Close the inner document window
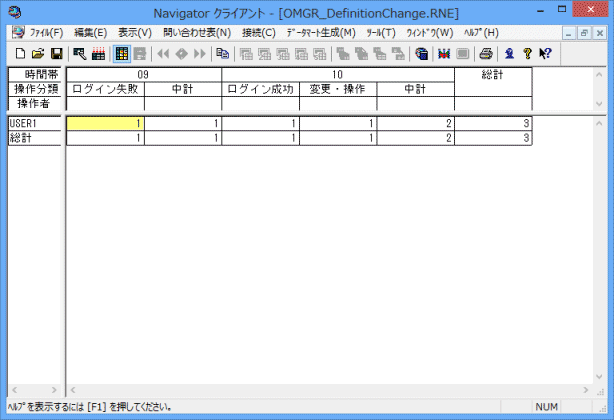614x420 pixels. pos(600,33)
